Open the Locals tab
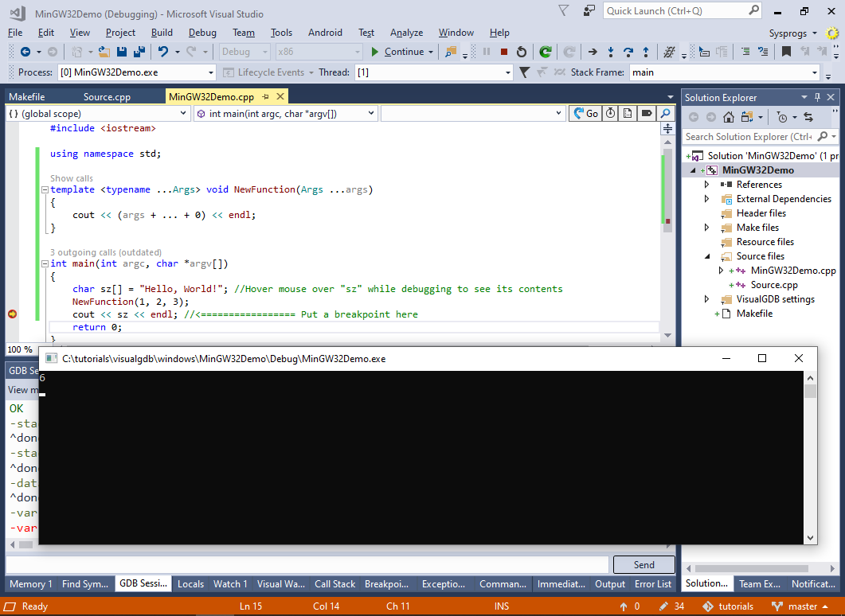The width and height of the screenshot is (845, 616). pyautogui.click(x=191, y=583)
